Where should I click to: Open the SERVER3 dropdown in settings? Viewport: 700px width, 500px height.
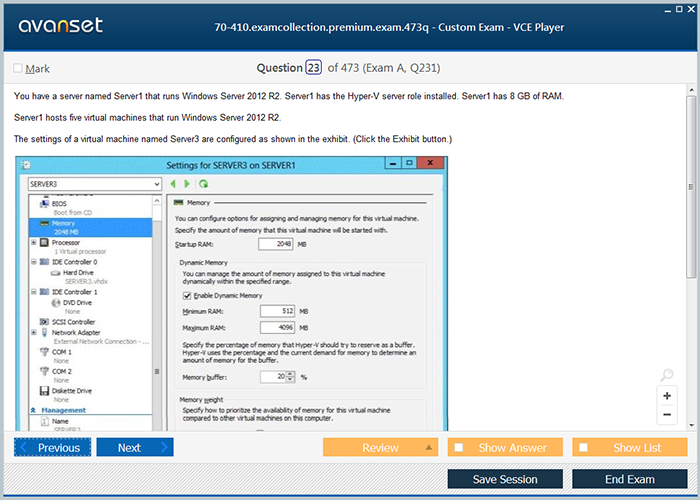coord(95,184)
